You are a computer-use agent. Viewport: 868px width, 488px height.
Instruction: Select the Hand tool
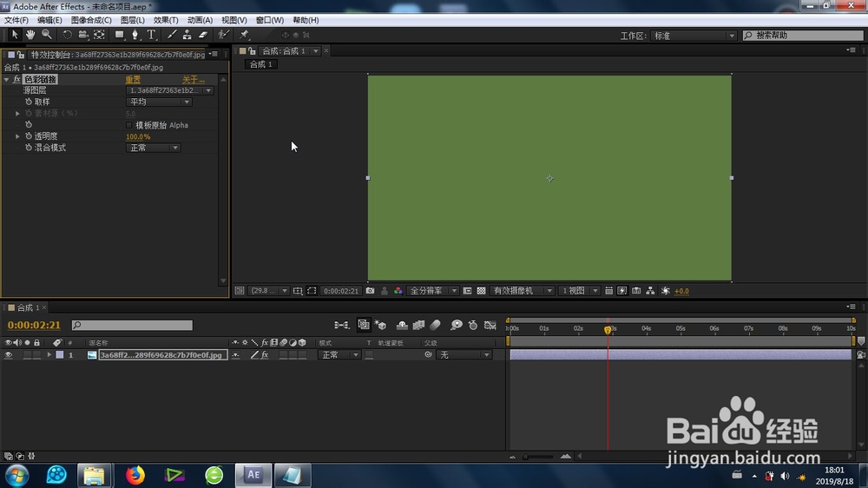30,35
